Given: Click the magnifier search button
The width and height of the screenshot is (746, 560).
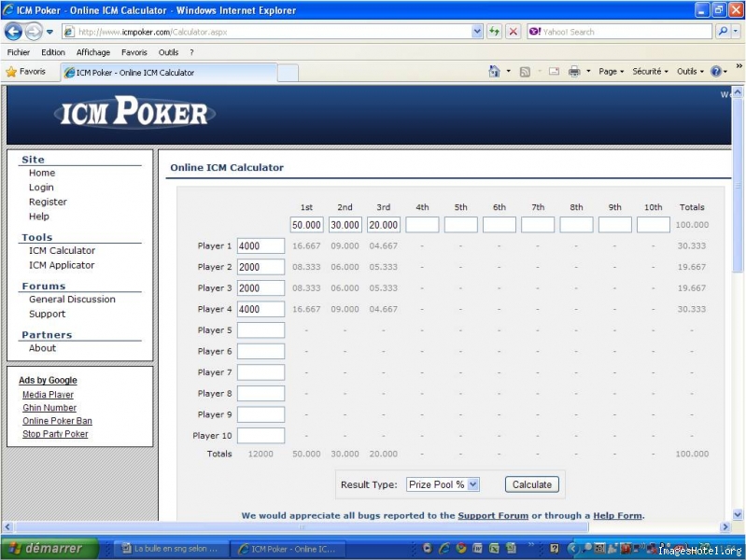Looking at the screenshot, I should pos(723,32).
